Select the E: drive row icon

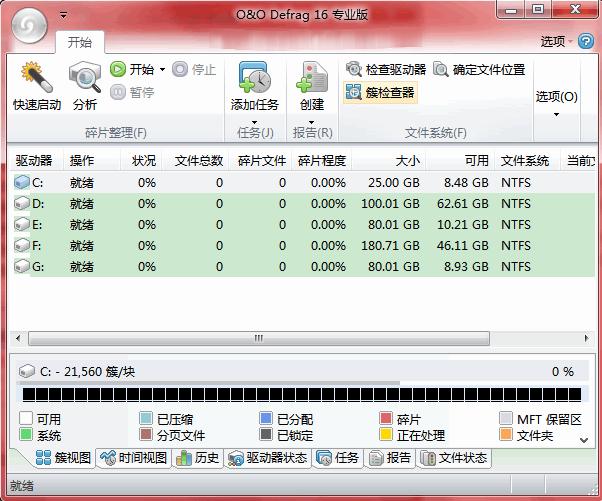point(22,224)
